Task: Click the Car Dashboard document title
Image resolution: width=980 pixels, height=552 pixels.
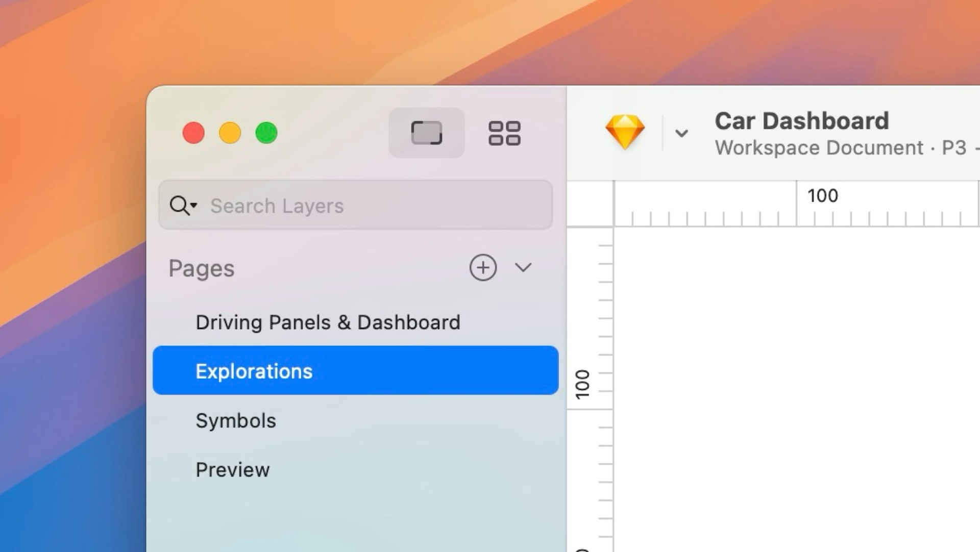Action: pyautogui.click(x=801, y=120)
